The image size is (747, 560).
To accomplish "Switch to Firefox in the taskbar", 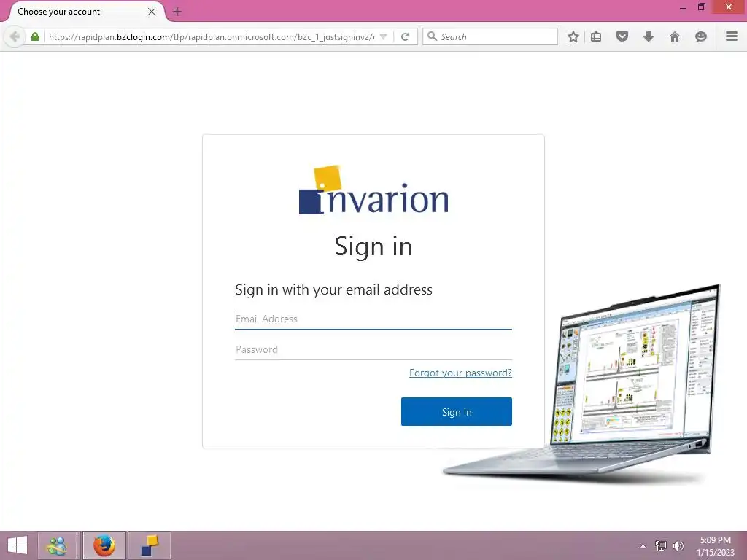I will tap(104, 545).
